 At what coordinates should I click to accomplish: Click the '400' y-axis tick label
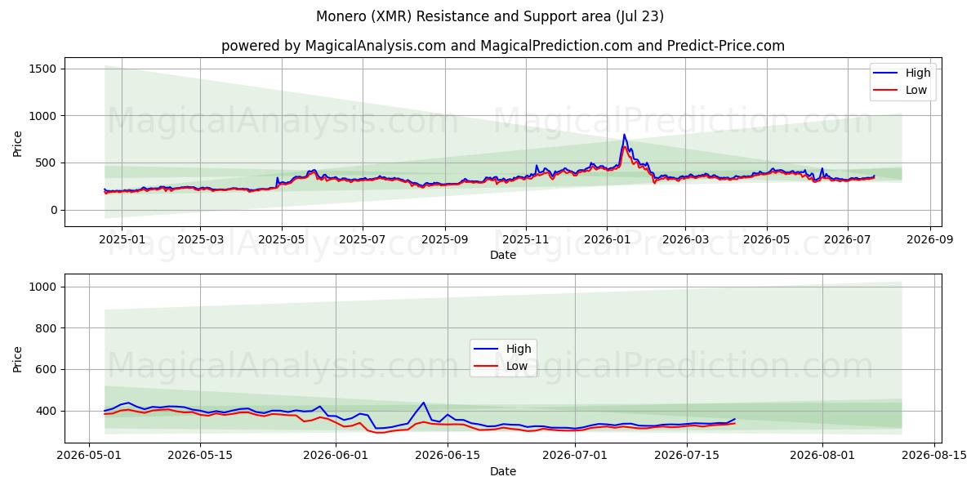(x=47, y=411)
